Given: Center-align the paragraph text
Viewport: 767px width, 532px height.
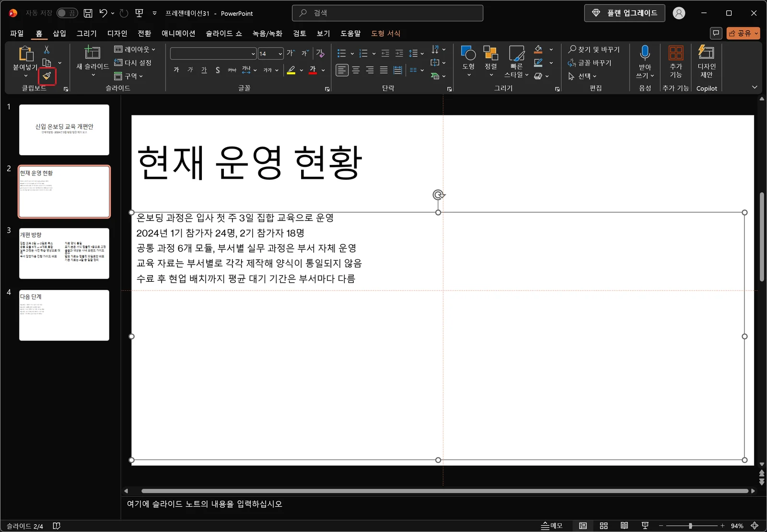Looking at the screenshot, I should [x=356, y=70].
